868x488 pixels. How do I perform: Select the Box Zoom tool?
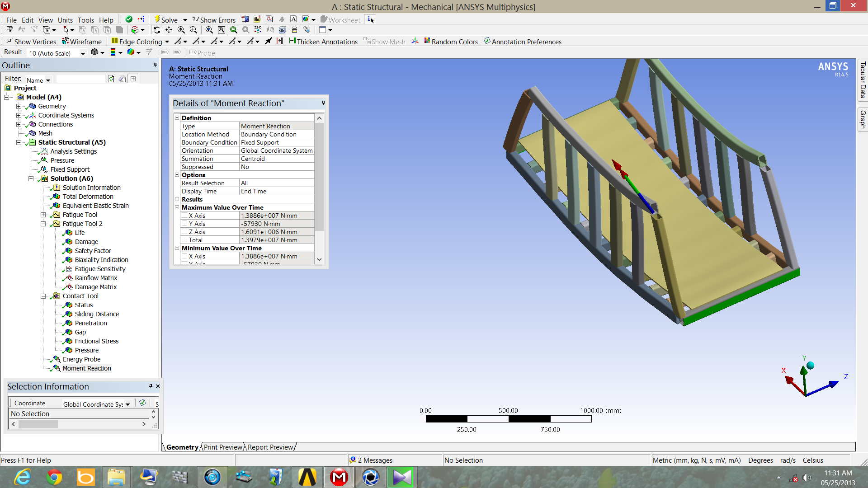coord(193,30)
